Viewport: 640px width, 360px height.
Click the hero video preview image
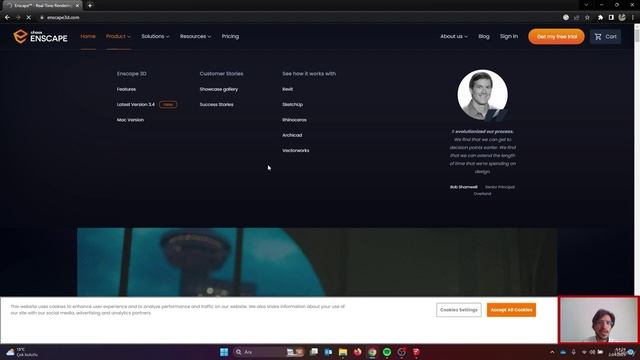[317, 262]
